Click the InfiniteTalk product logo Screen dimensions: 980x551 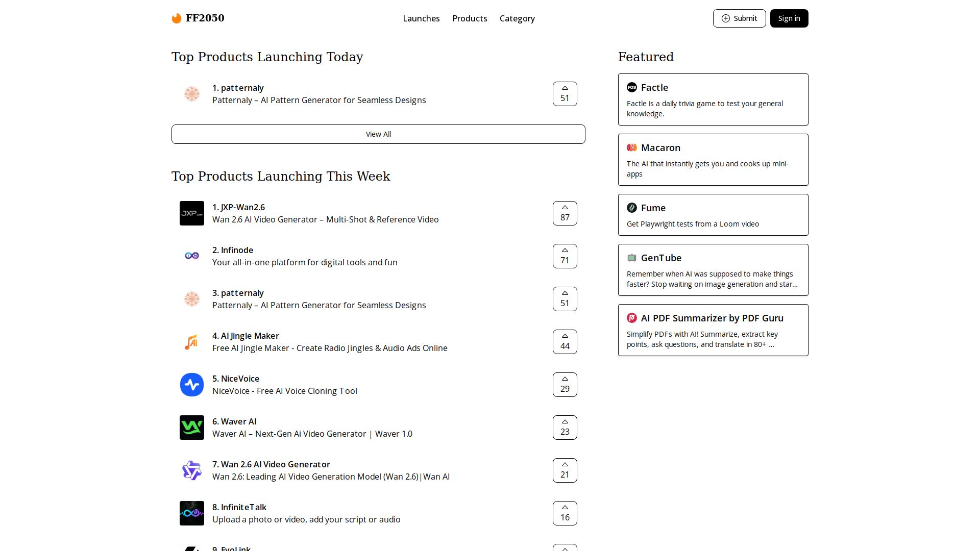coord(192,513)
